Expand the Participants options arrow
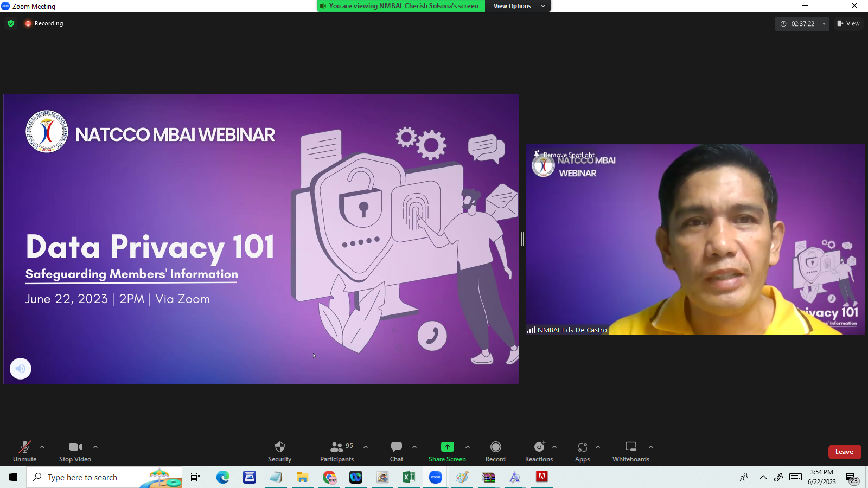868x488 pixels. point(366,447)
